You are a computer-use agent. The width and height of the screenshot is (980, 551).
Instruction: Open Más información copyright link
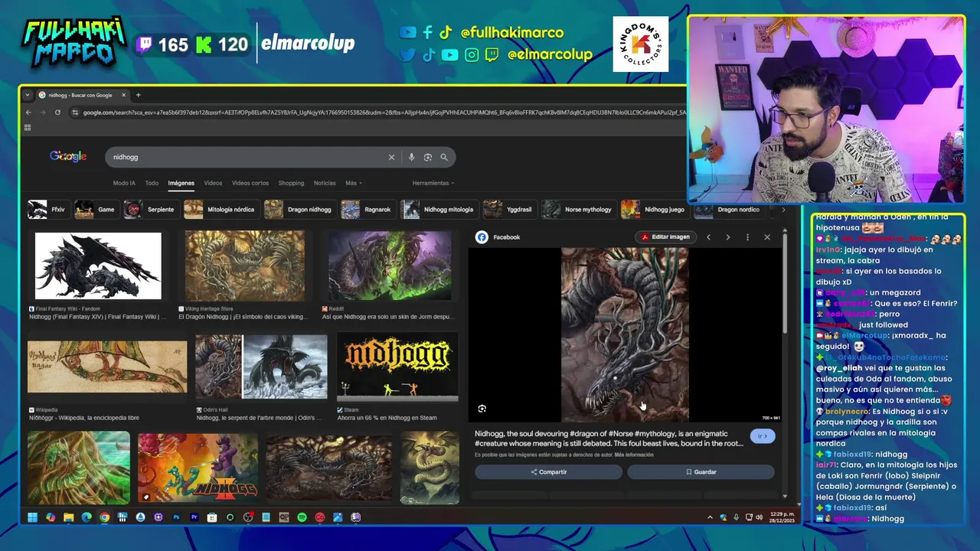click(634, 455)
